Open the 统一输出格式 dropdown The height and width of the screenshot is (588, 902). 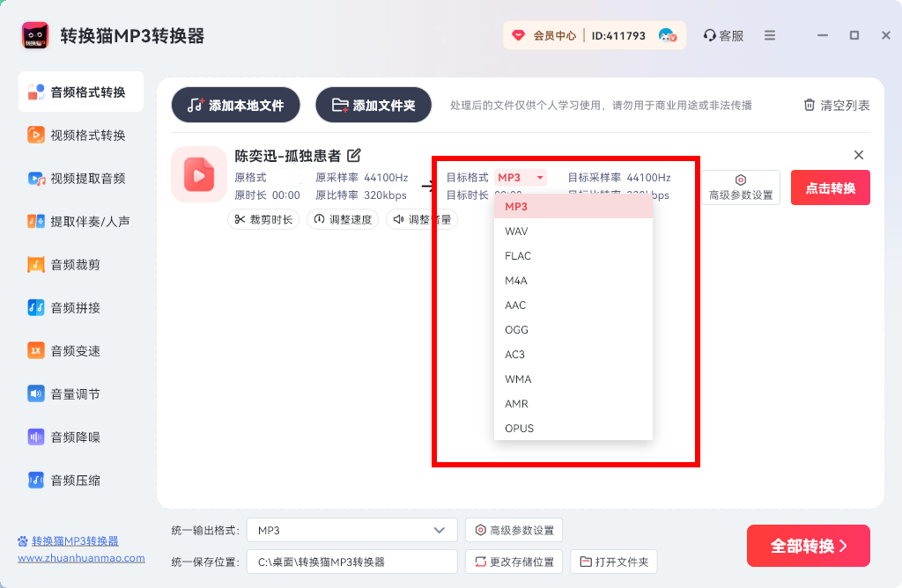(351, 531)
